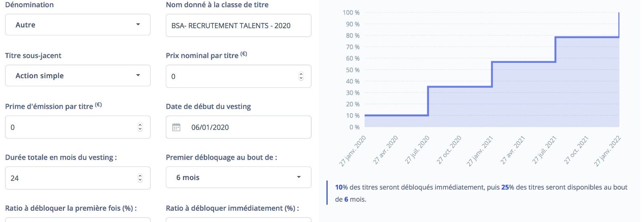Viewport: 644px width, 222px height.
Task: Click the 100 % peak on vesting chart
Action: coord(619,13)
